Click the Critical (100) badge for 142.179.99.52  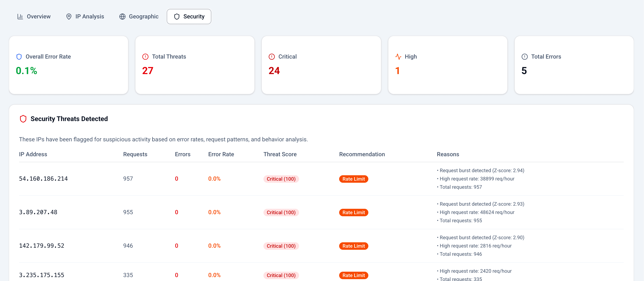281,246
